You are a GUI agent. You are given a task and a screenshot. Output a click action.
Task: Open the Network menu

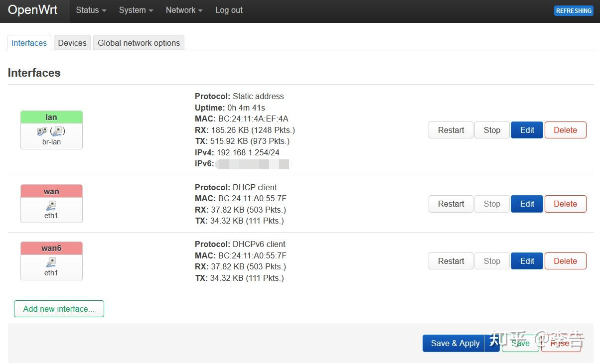click(183, 10)
